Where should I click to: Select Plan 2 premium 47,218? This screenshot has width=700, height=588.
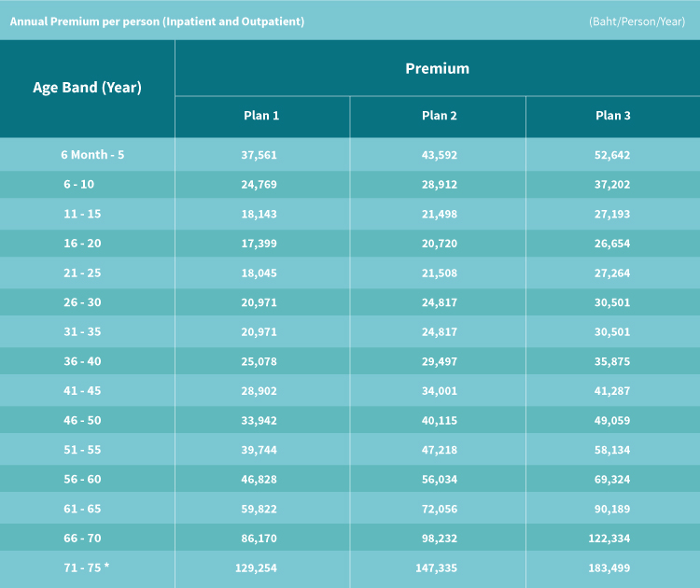click(440, 450)
